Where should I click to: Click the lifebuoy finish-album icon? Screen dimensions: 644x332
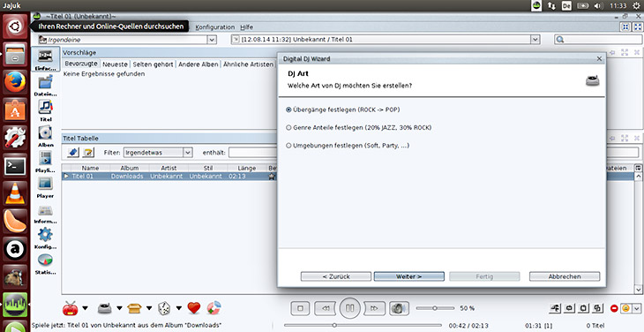pos(214,308)
